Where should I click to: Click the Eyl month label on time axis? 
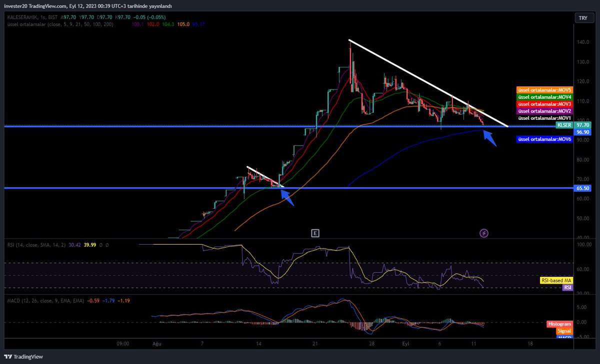405,344
